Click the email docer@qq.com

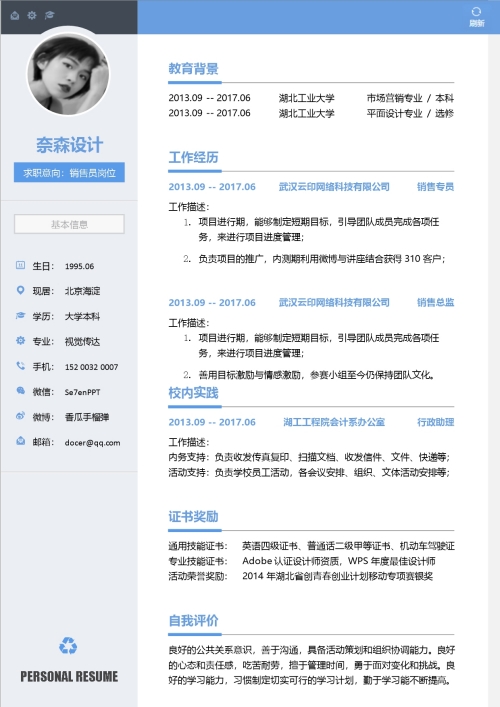[92, 443]
